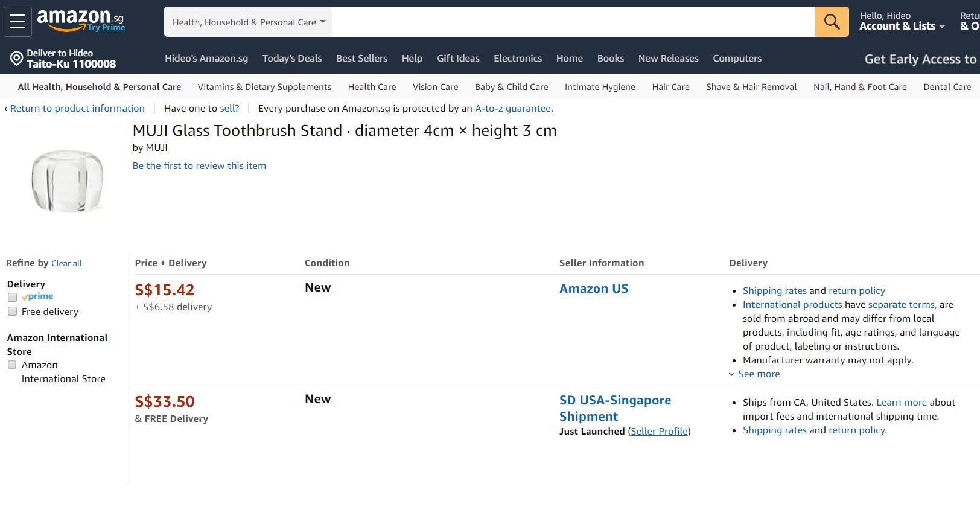Viewport: 980px width, 530px height.
Task: Open the A-to-z guarantee link
Action: point(513,109)
